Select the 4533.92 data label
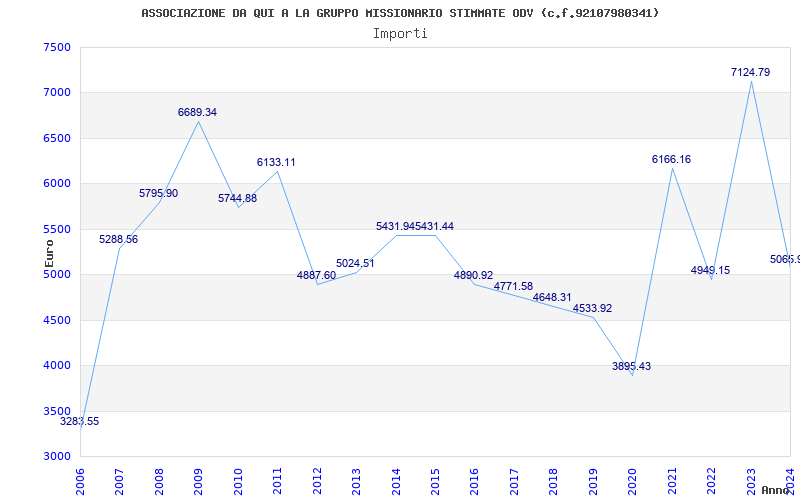 pos(592,308)
